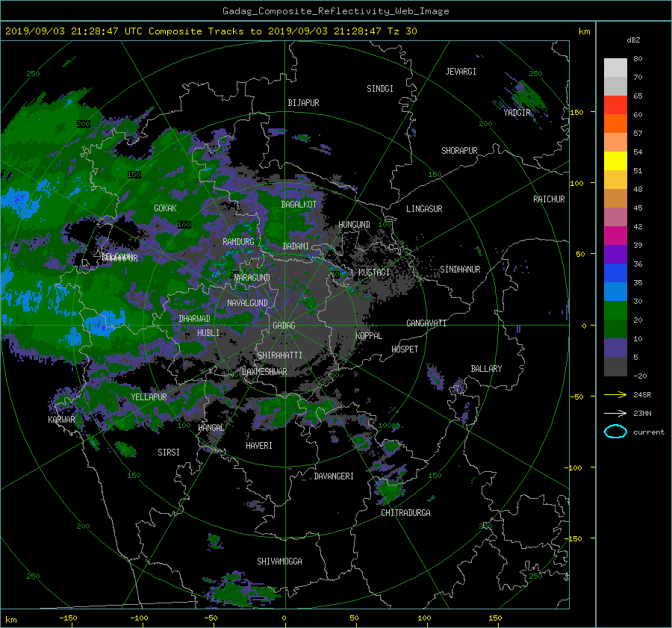This screenshot has width=672, height=628.
Task: Click the JEVARGI label
Action: [461, 72]
